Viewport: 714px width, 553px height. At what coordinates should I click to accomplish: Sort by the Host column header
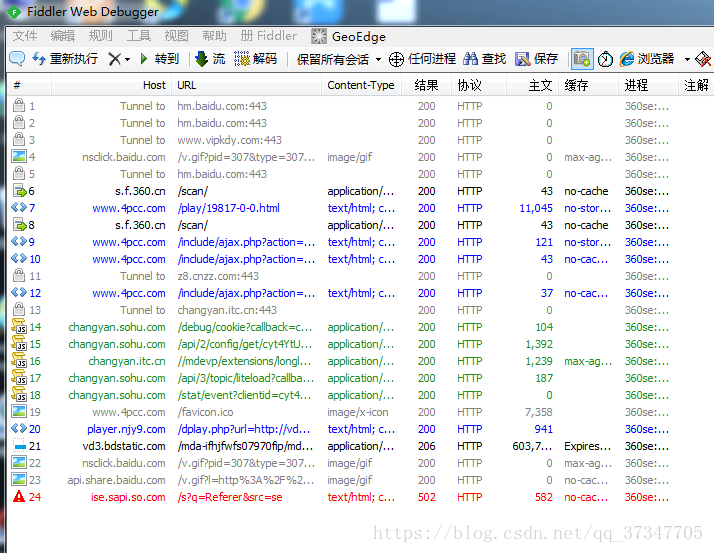[x=112, y=85]
